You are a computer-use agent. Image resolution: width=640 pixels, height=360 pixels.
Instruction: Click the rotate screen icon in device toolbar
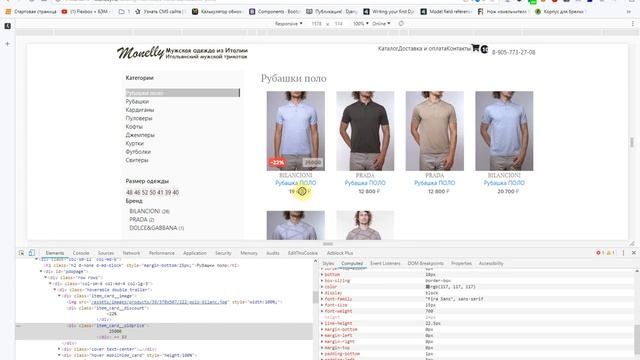pos(401,24)
